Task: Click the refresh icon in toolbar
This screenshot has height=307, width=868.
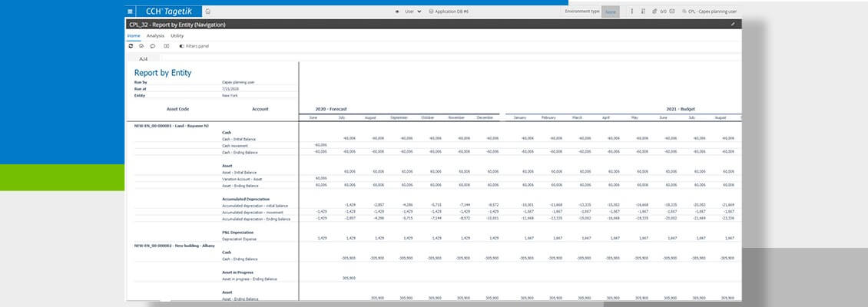Action: (x=131, y=46)
